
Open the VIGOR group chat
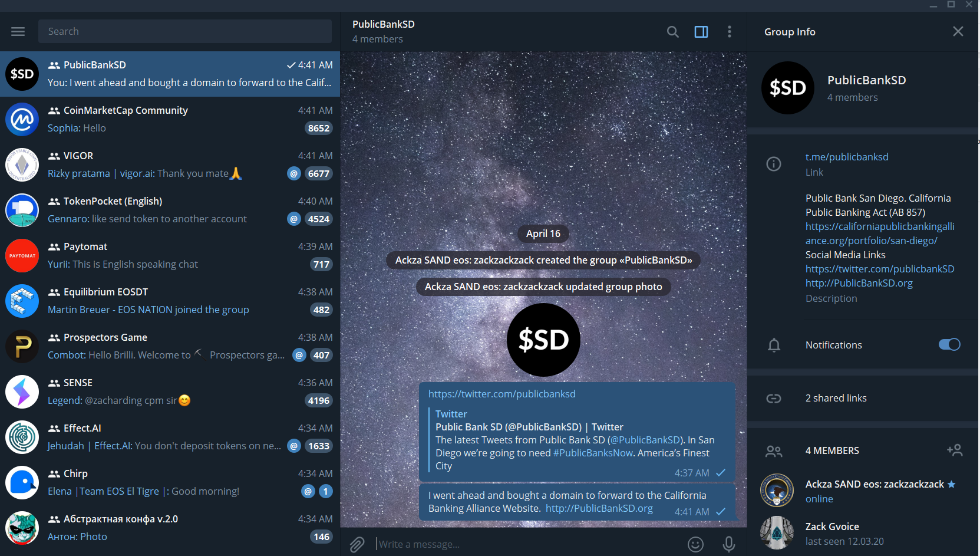[170, 165]
